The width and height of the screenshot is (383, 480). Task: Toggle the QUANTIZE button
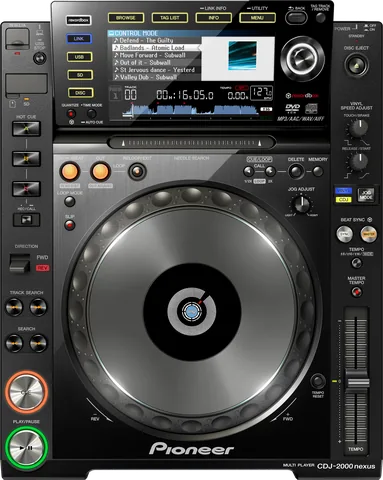pos(71,114)
